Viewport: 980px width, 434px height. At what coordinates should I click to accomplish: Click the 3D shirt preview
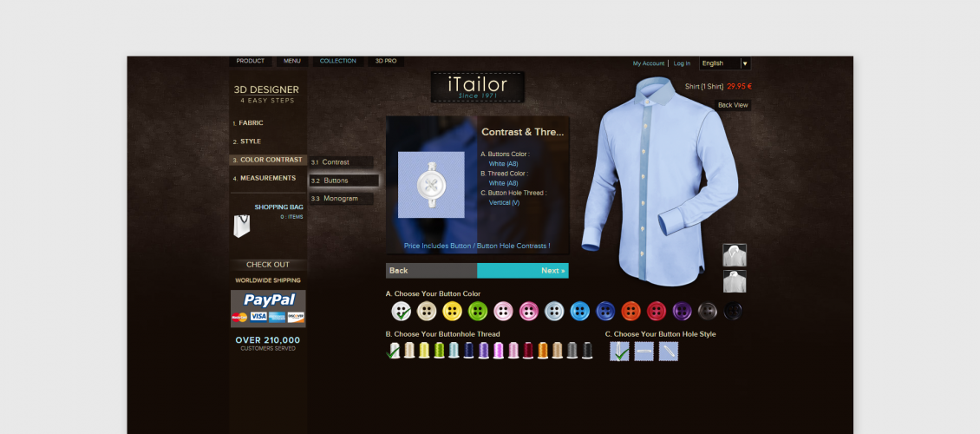(660, 181)
